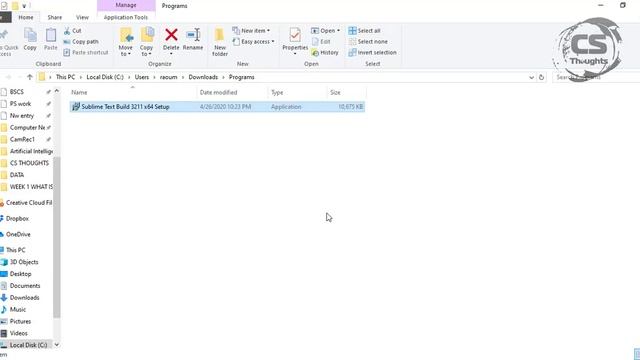Go to Downloads in the breadcrumb path

(x=203, y=77)
